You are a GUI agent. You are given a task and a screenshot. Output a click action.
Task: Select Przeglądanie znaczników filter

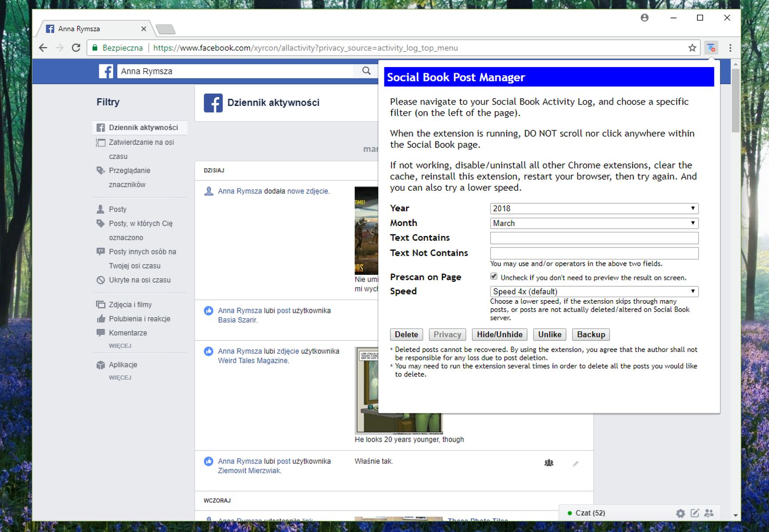(139, 177)
